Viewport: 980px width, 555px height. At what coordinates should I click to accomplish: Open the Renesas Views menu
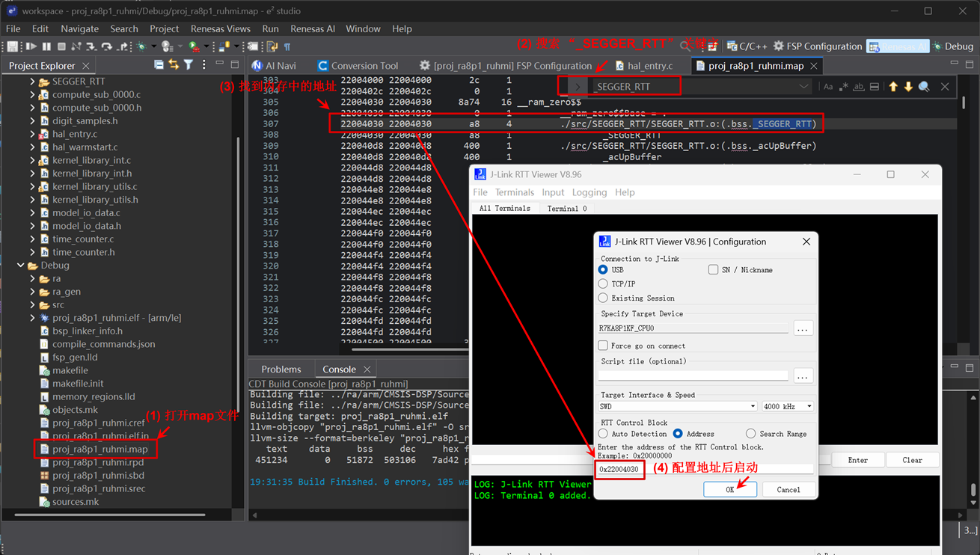tap(220, 28)
